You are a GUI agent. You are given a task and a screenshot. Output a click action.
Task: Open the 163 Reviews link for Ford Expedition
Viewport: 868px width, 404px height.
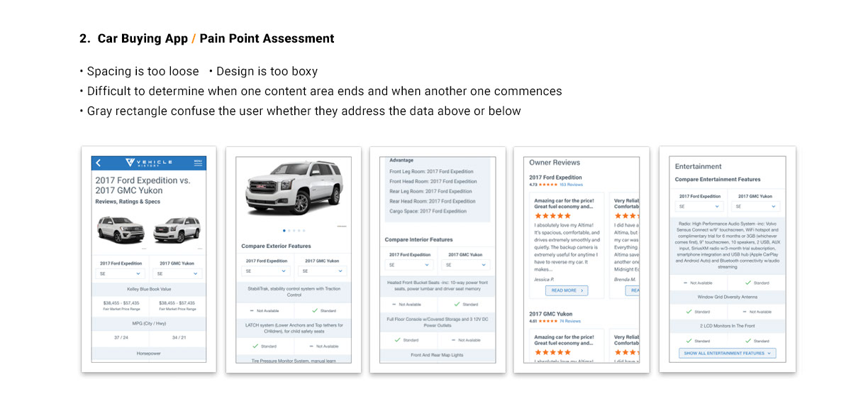tap(572, 185)
